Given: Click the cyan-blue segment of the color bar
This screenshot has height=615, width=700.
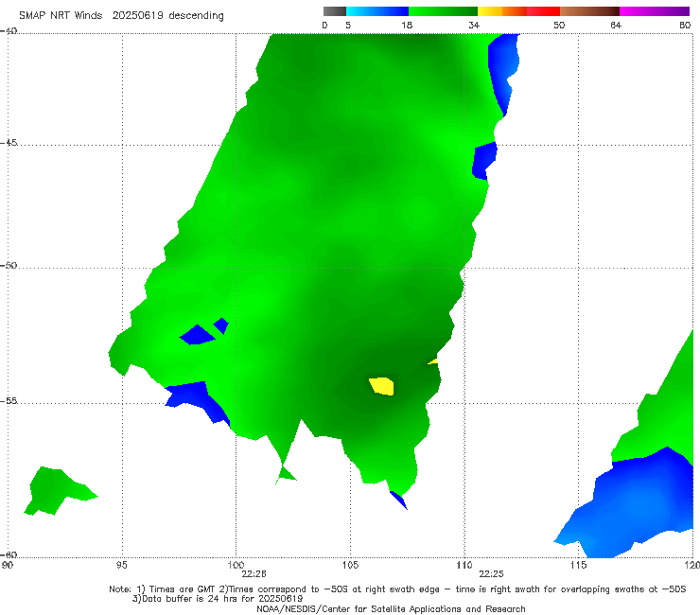Looking at the screenshot, I should pyautogui.click(x=377, y=11).
